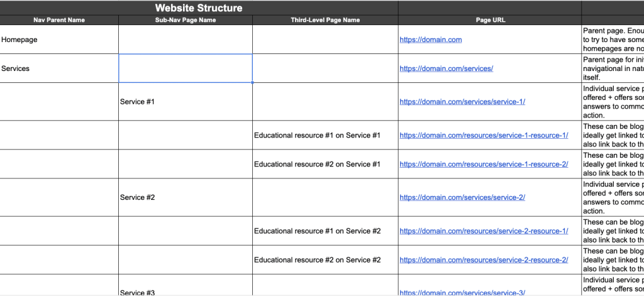The height and width of the screenshot is (296, 644).
Task: Click the services/service-2/ URL link
Action: coord(462,197)
